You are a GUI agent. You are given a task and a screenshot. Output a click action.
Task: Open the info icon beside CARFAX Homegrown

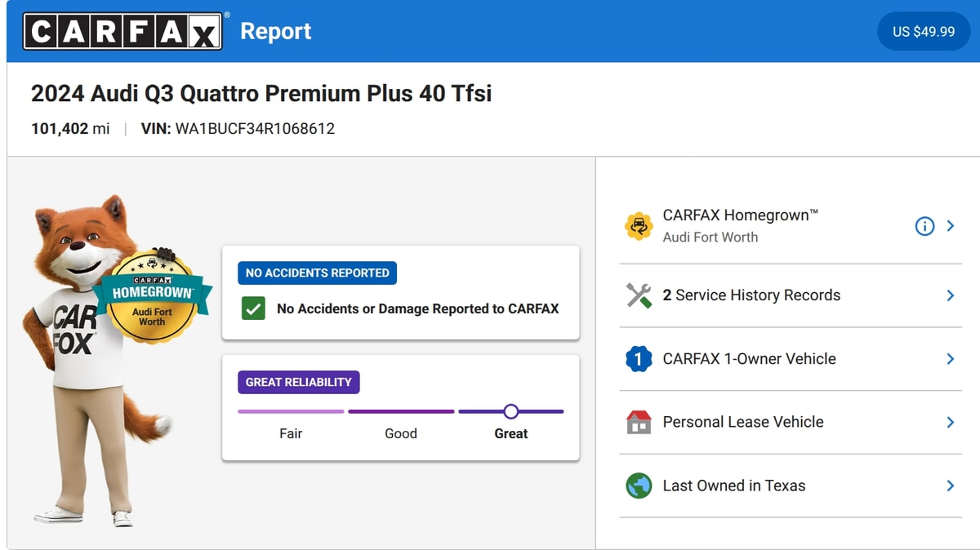coord(924,226)
